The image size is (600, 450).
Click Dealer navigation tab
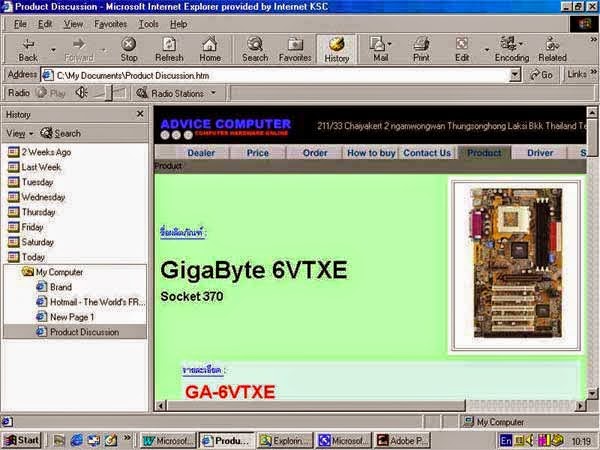[201, 153]
